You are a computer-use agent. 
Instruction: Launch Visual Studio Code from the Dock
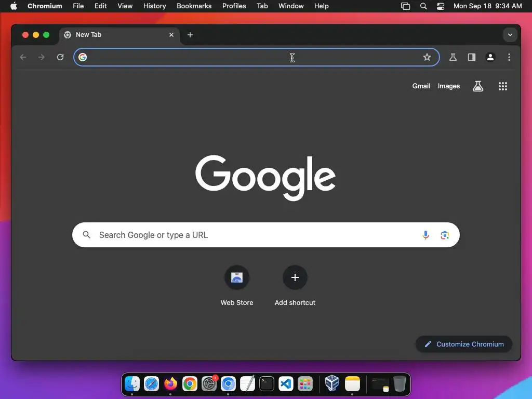(x=286, y=384)
